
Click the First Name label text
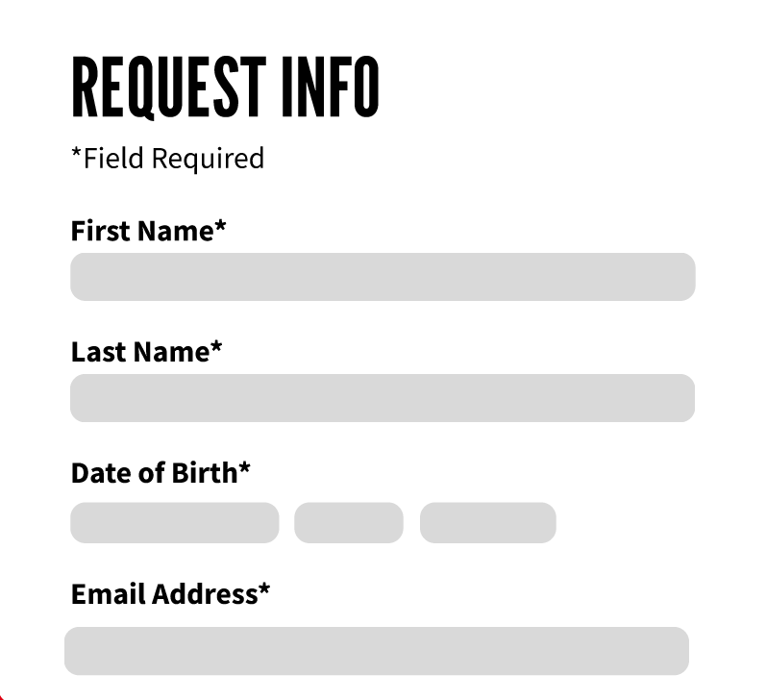(x=141, y=231)
